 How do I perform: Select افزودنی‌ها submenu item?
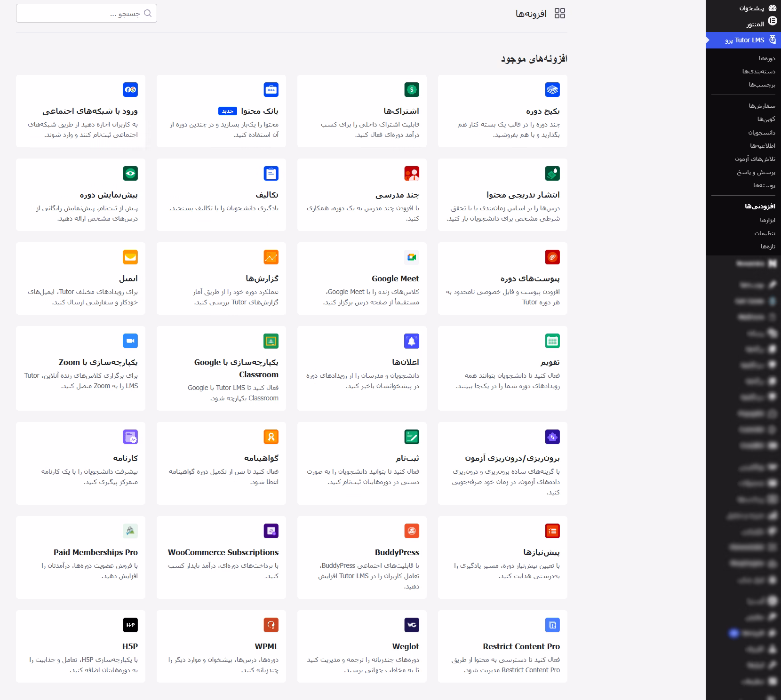[760, 206]
